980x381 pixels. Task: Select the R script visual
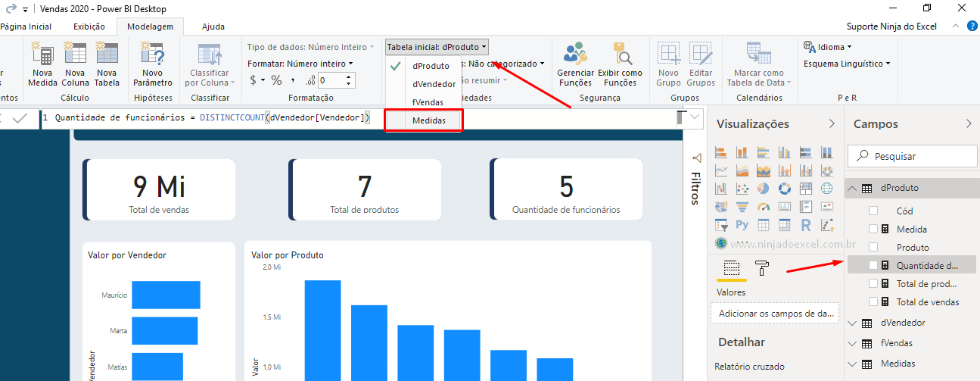click(806, 225)
